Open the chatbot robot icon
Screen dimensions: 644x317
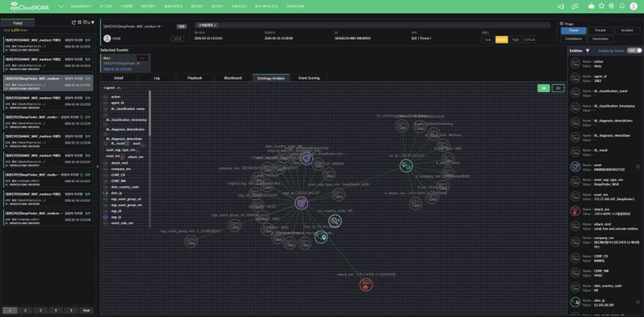point(591,6)
